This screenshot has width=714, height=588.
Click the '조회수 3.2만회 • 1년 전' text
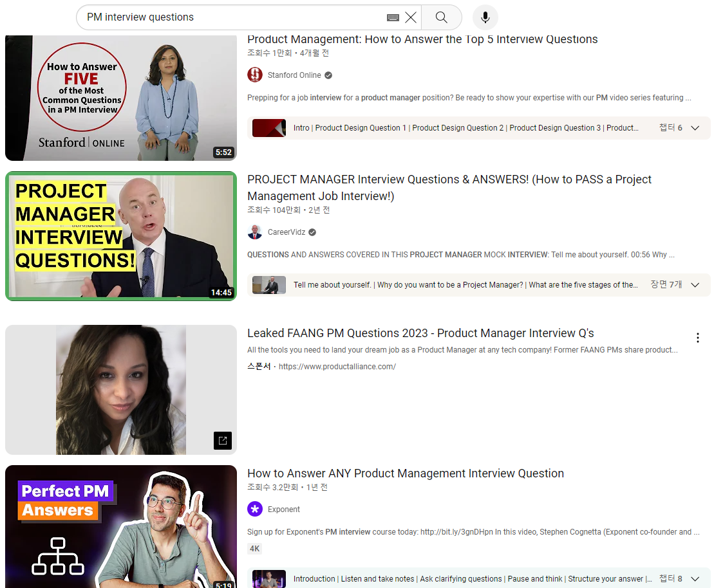click(x=287, y=487)
